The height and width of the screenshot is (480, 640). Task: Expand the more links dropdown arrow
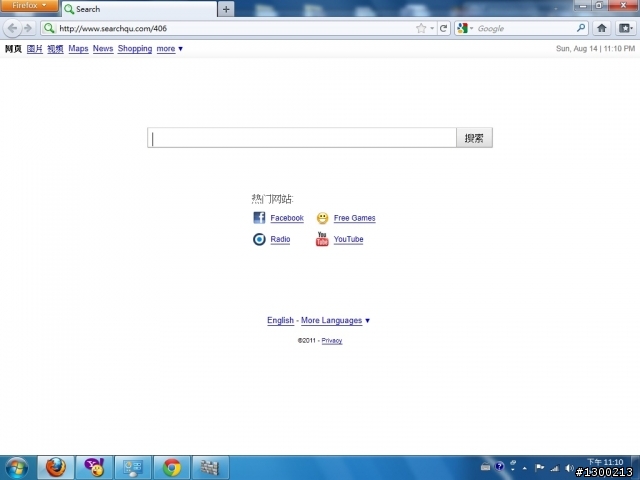point(180,49)
